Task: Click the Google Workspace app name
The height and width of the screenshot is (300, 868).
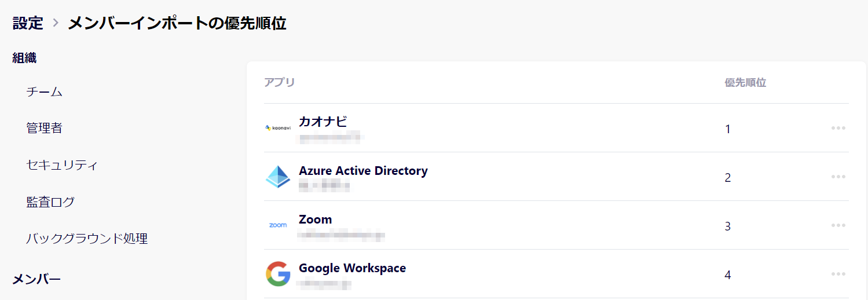Action: click(352, 268)
